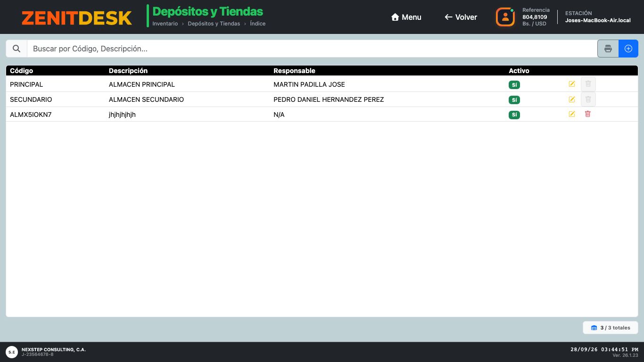
Task: Click Volver to go back
Action: click(461, 17)
